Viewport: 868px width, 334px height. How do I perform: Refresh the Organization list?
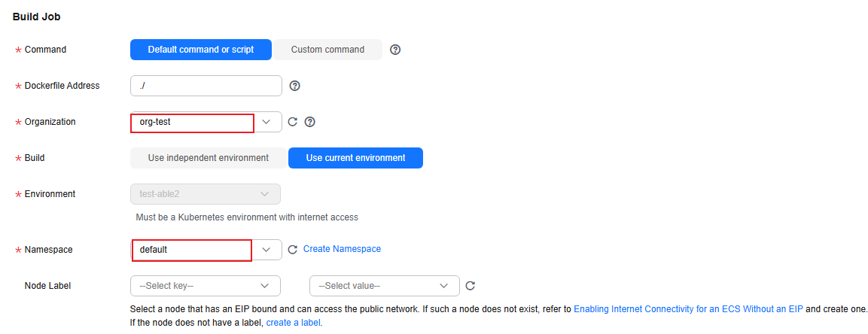(x=293, y=122)
